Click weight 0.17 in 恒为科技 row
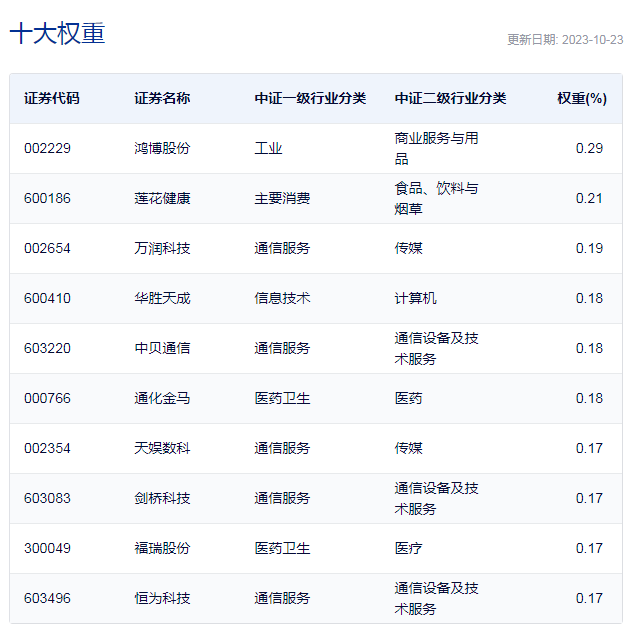This screenshot has height=638, width=629. coord(589,599)
